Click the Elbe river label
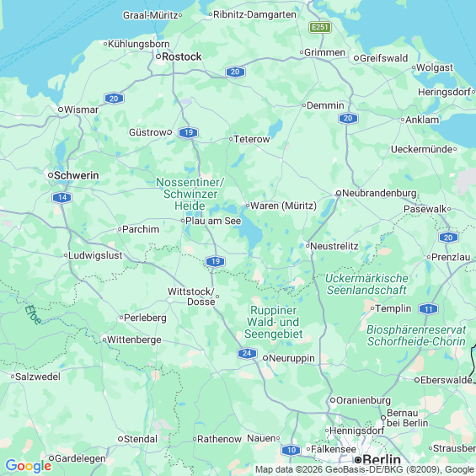 33,314
